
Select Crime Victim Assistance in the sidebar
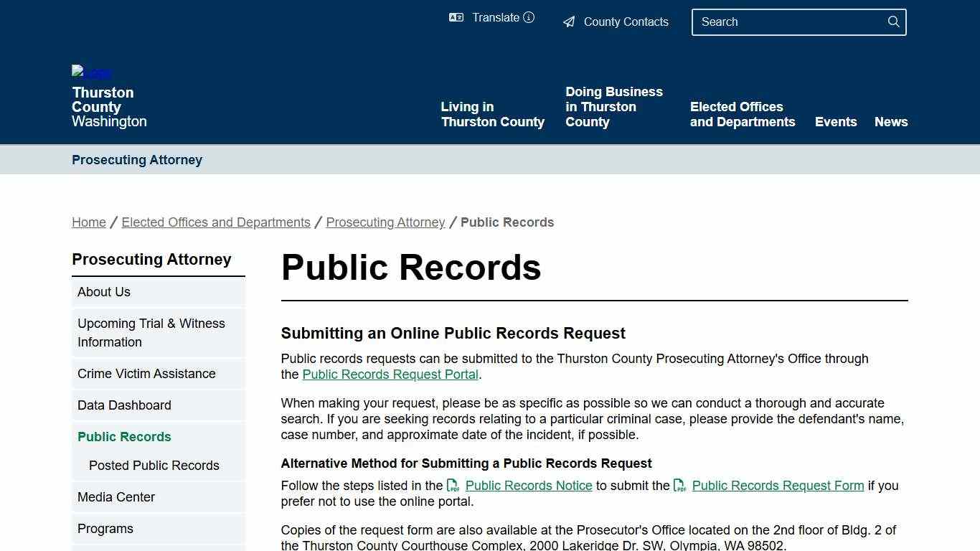[x=146, y=373]
